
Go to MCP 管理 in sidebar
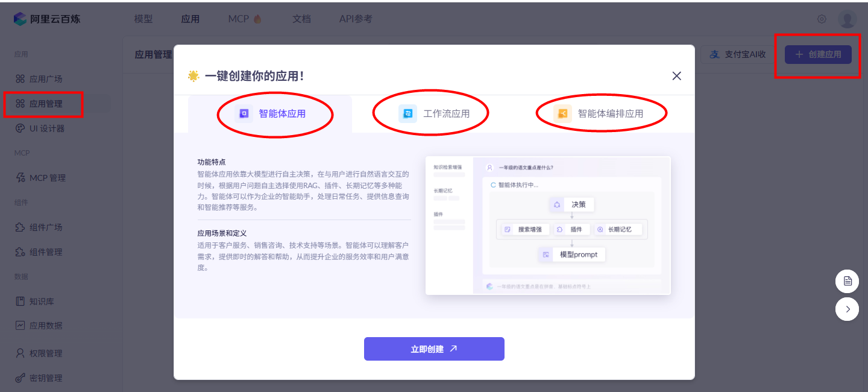(x=47, y=178)
